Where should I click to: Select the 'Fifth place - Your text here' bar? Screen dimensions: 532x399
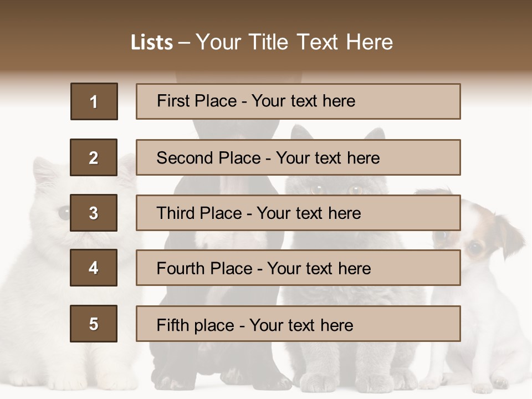tap(298, 324)
